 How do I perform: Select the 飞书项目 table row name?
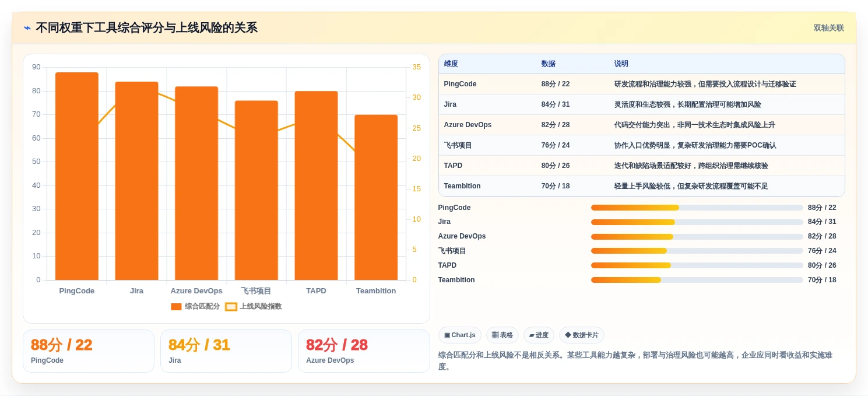coord(458,145)
